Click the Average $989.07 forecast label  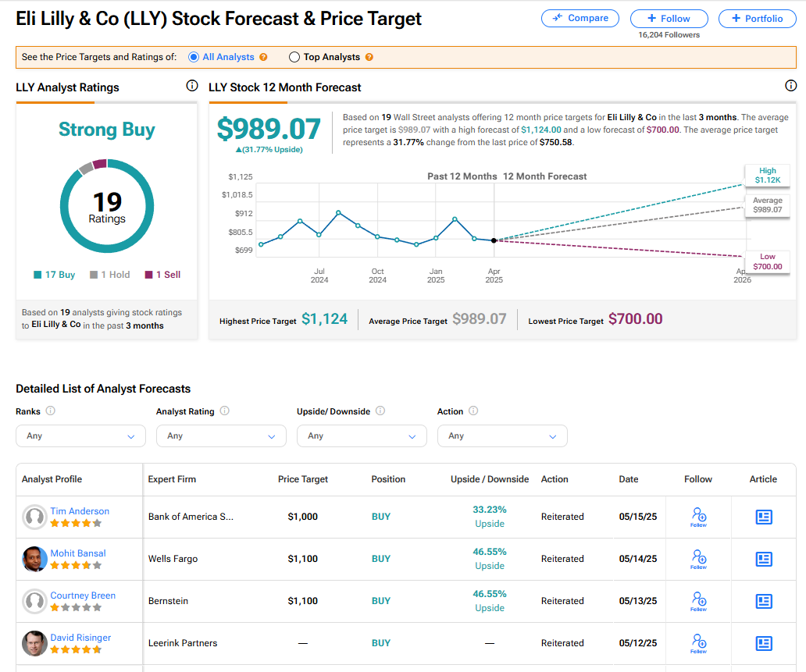(768, 205)
